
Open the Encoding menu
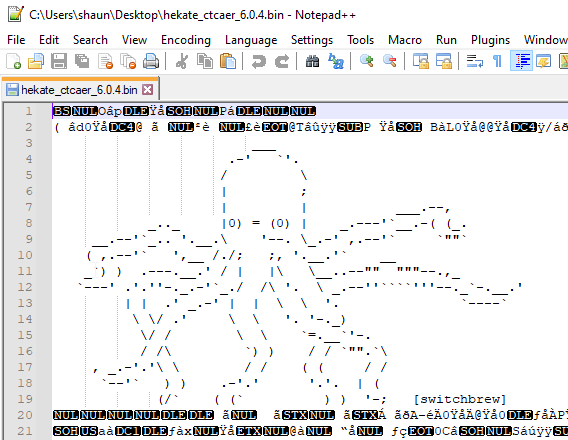186,40
